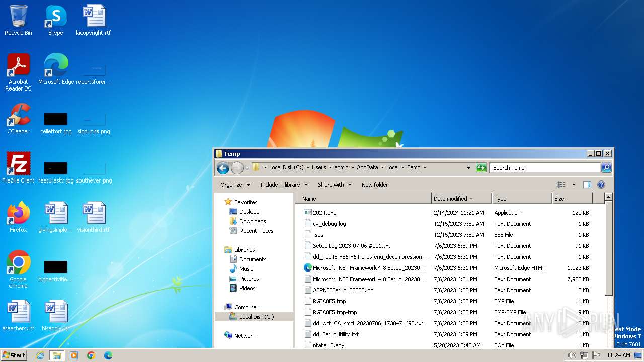Click the Refresh button in address bar
This screenshot has height=362, width=644.
tap(481, 168)
